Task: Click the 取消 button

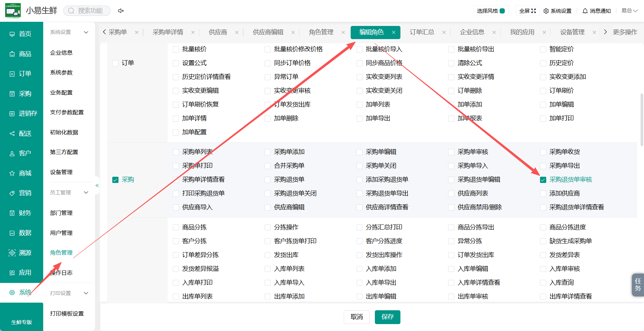Action: click(357, 317)
